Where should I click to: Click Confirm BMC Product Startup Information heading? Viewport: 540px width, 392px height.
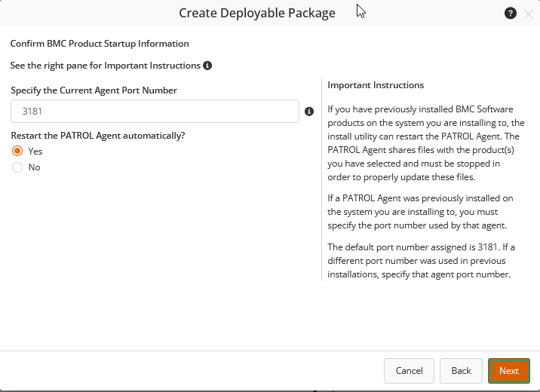pos(100,44)
